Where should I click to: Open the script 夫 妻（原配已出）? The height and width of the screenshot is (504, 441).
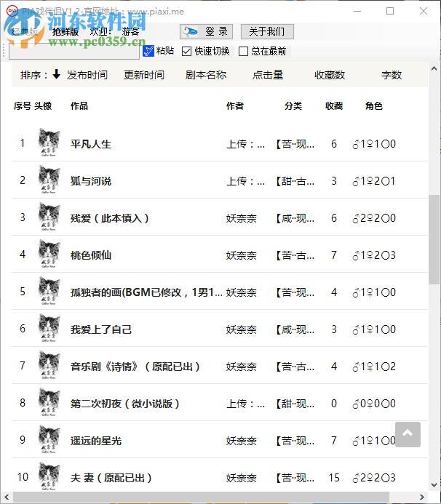pos(111,478)
